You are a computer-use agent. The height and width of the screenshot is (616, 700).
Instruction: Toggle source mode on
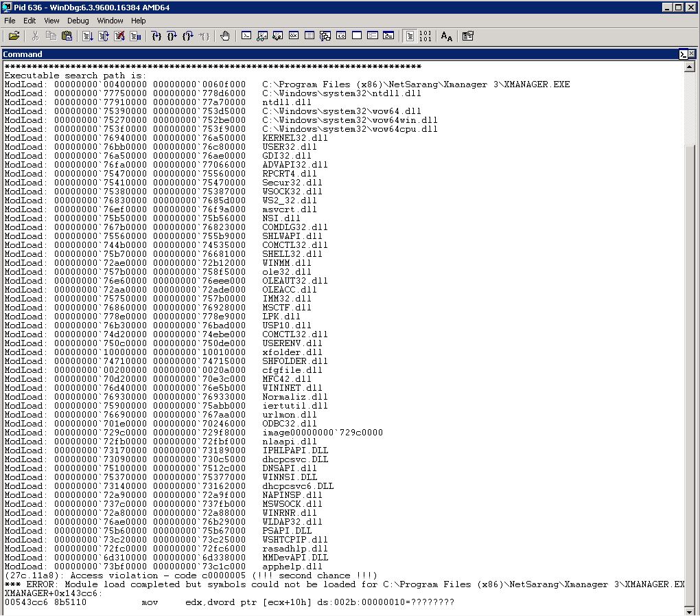[410, 36]
